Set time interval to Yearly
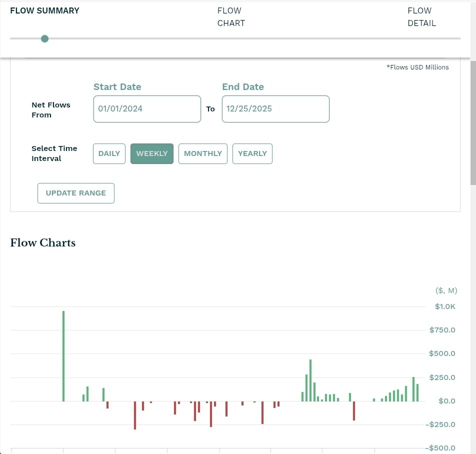The width and height of the screenshot is (476, 454). [252, 153]
